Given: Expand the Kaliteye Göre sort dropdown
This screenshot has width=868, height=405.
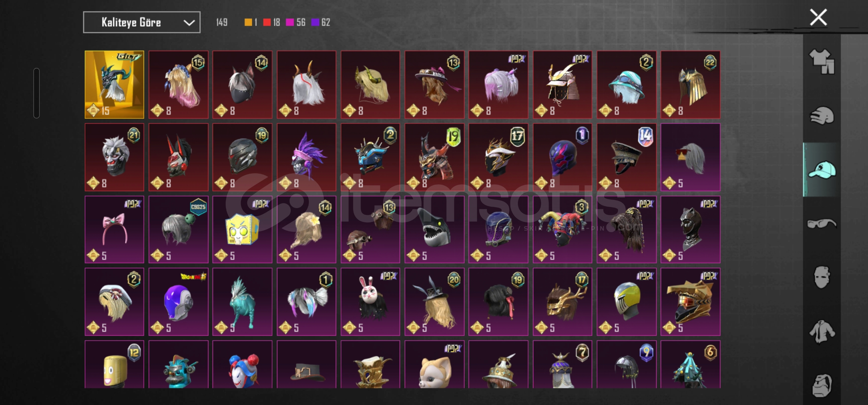Looking at the screenshot, I should [142, 22].
